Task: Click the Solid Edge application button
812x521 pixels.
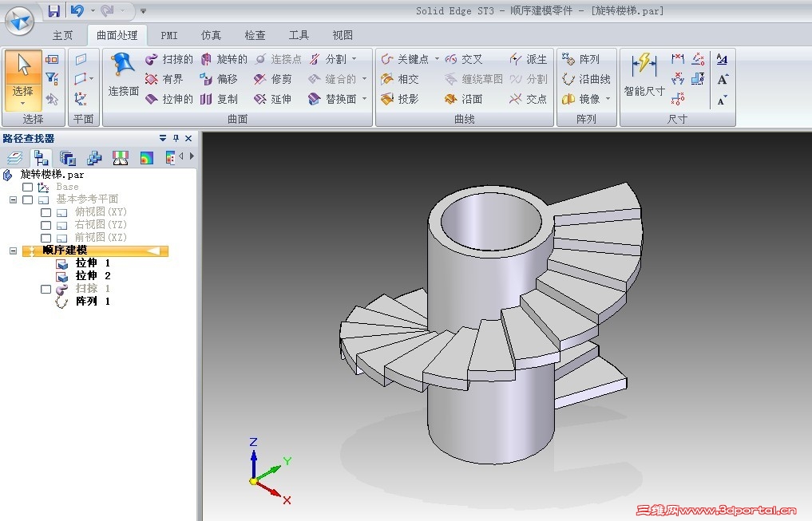Action: [x=19, y=21]
